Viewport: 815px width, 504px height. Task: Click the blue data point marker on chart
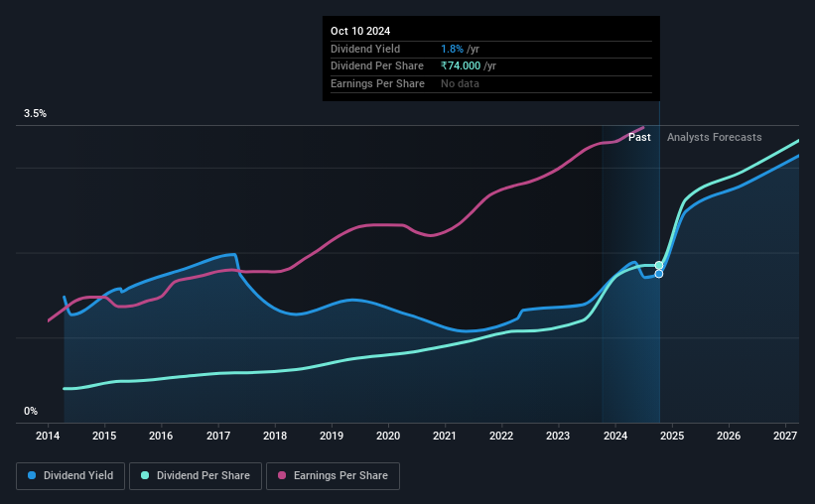pyautogui.click(x=659, y=274)
